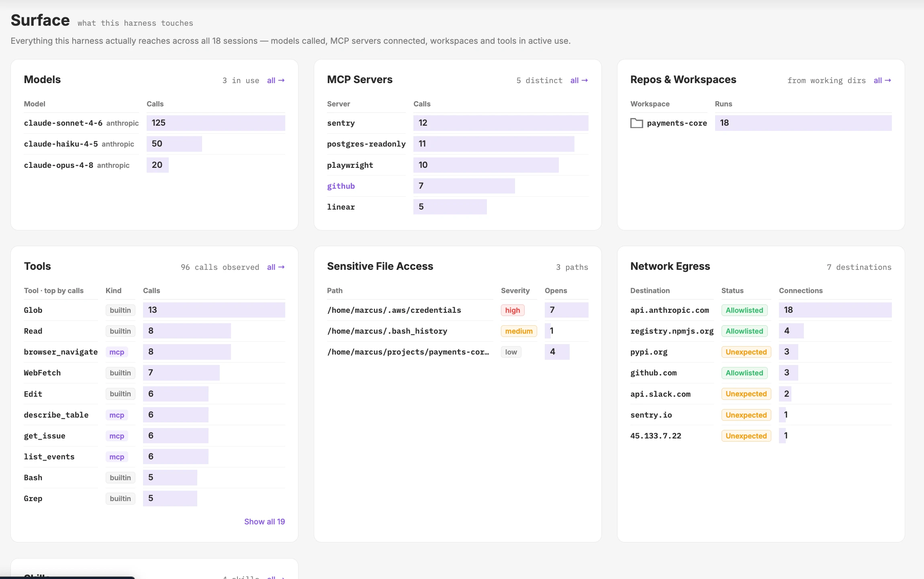Screen dimensions: 924x579
Task: Click the .bash_history path
Action: [x=387, y=331]
